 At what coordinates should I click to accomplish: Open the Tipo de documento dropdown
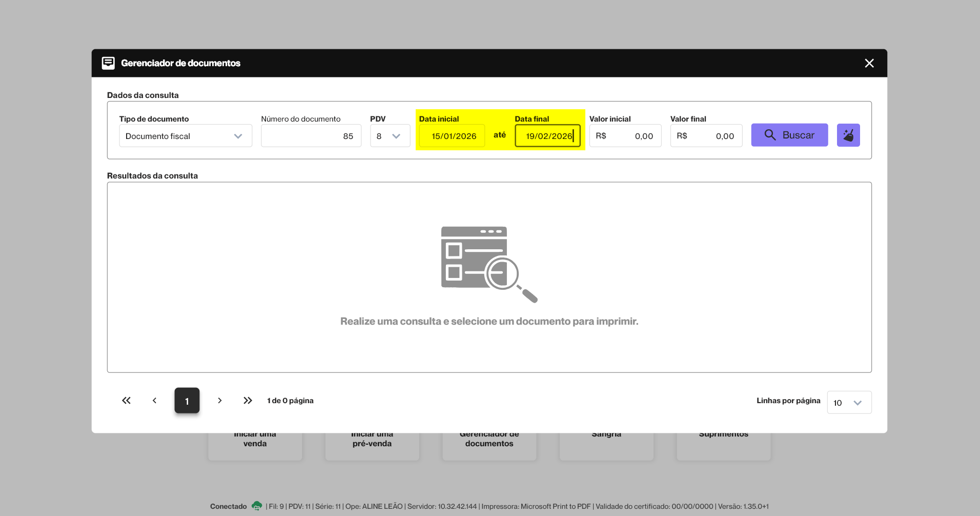[186, 136]
